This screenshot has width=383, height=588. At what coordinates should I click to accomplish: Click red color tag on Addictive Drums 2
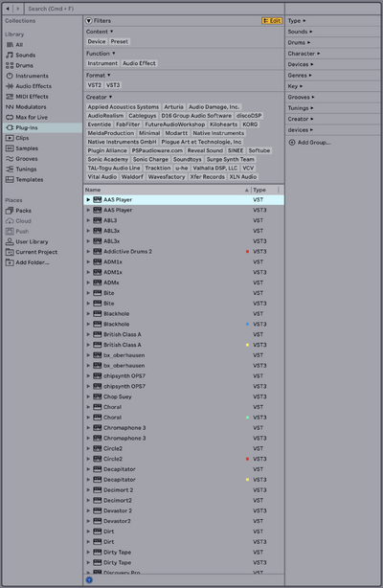[x=247, y=252]
